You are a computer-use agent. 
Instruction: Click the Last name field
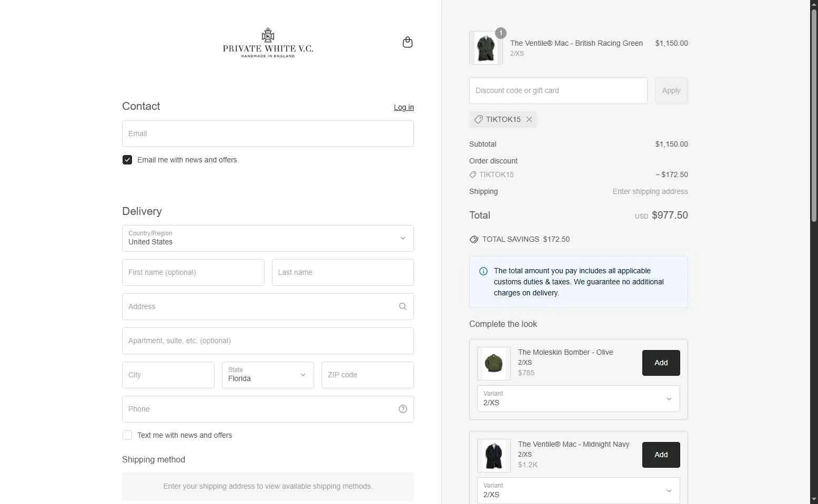click(343, 272)
